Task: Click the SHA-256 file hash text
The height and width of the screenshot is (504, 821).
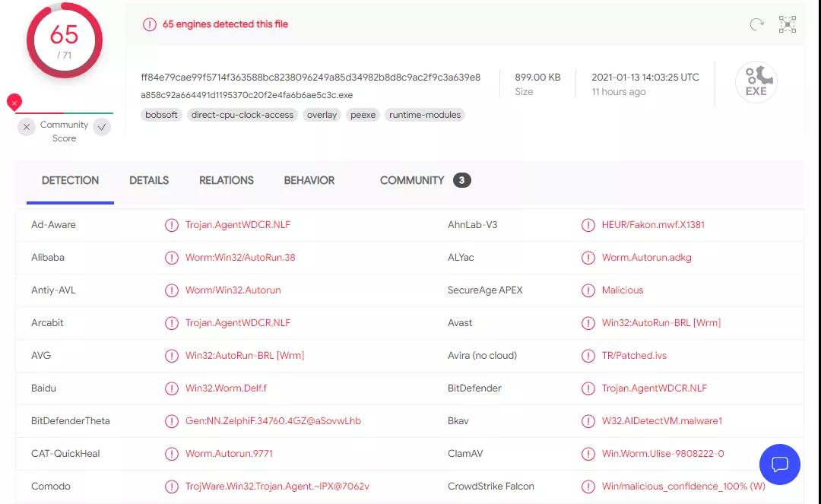Action: coord(310,78)
